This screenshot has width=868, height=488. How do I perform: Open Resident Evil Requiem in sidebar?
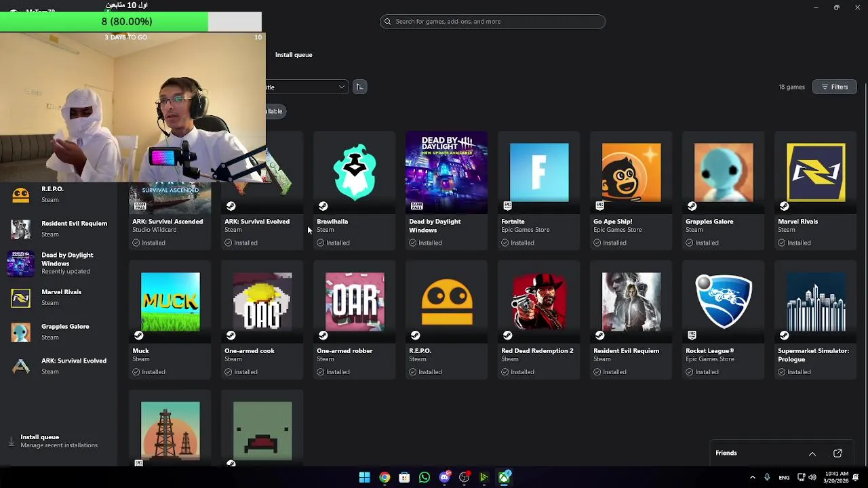(x=58, y=228)
